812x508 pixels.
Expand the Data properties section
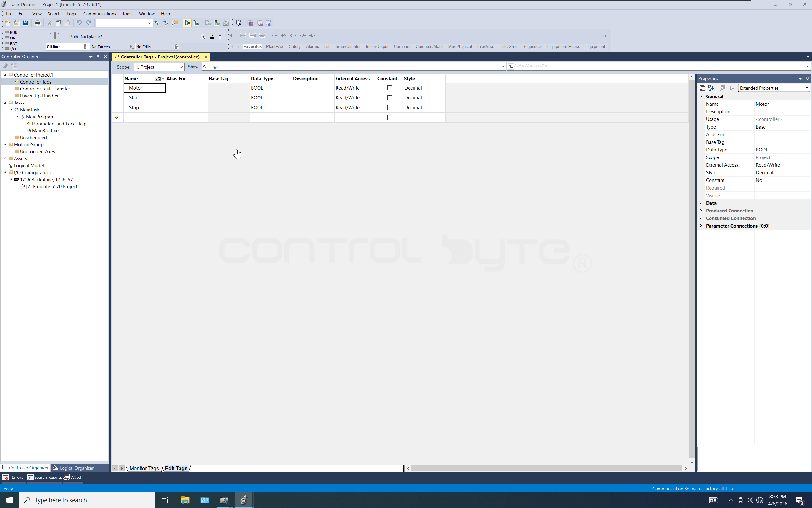tap(701, 203)
